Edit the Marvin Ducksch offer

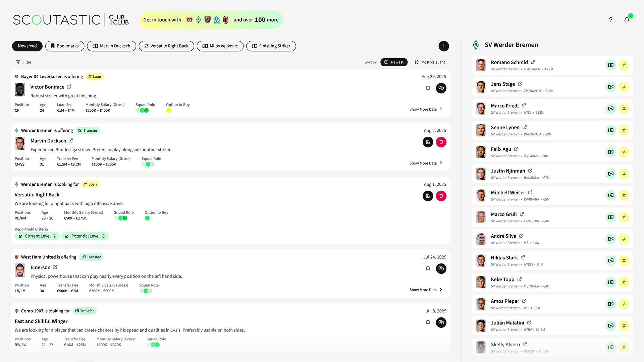pos(428,142)
